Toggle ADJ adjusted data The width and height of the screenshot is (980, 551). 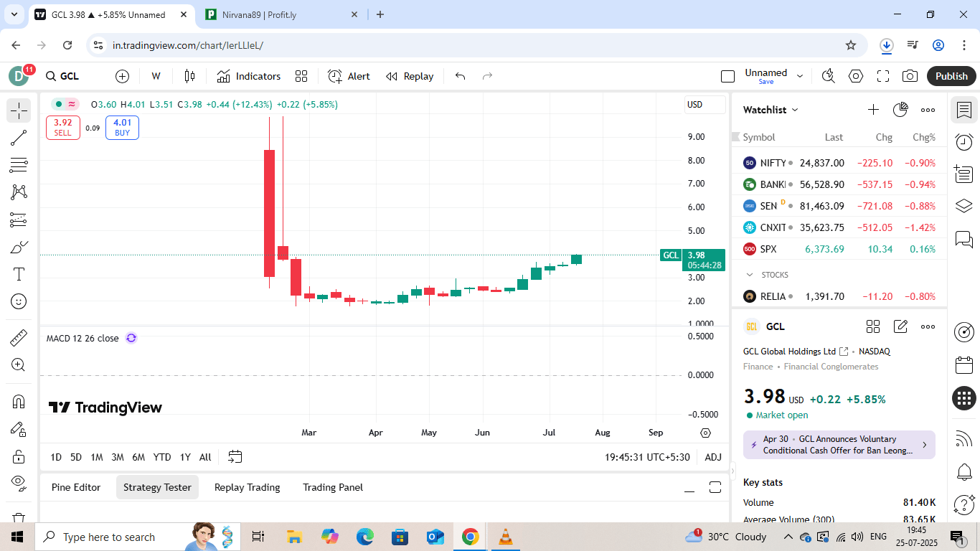pos(713,457)
